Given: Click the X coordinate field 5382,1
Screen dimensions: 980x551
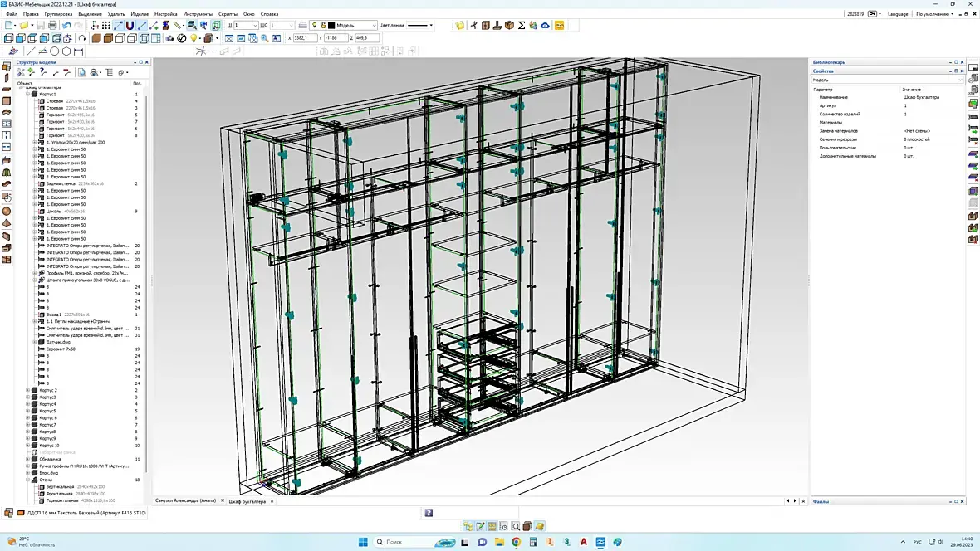Looking at the screenshot, I should pyautogui.click(x=304, y=37).
